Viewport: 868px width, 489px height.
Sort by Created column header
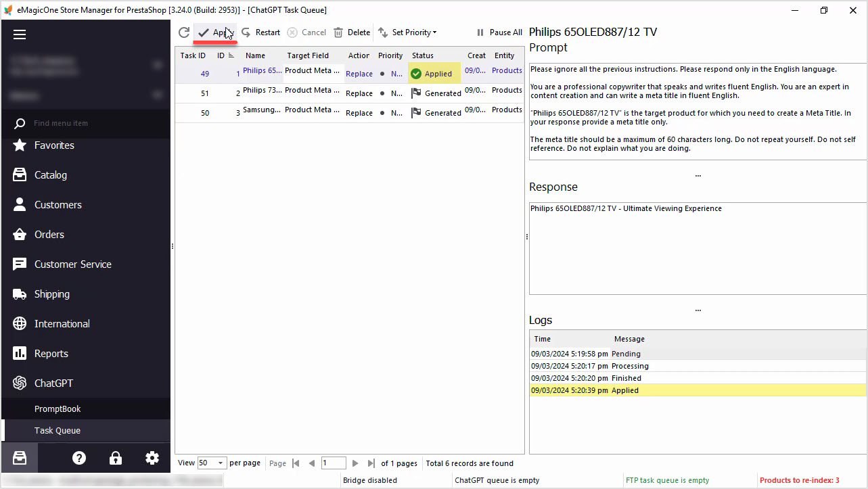click(x=476, y=55)
